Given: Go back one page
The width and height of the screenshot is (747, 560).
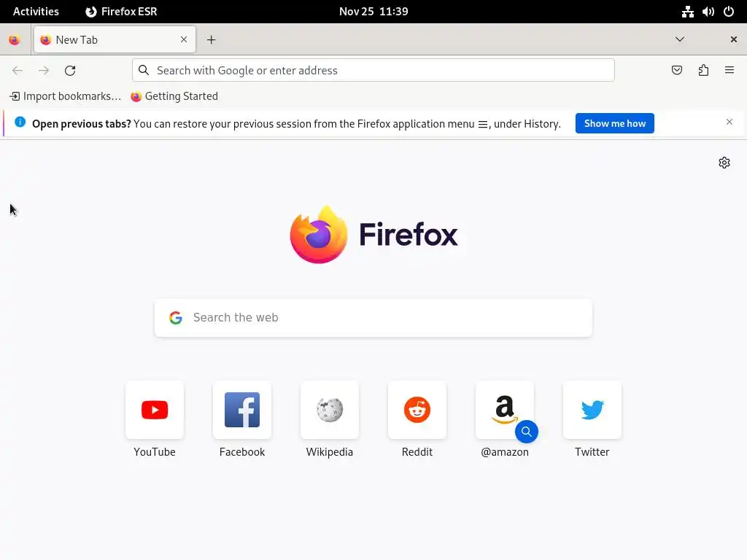Looking at the screenshot, I should tap(18, 71).
